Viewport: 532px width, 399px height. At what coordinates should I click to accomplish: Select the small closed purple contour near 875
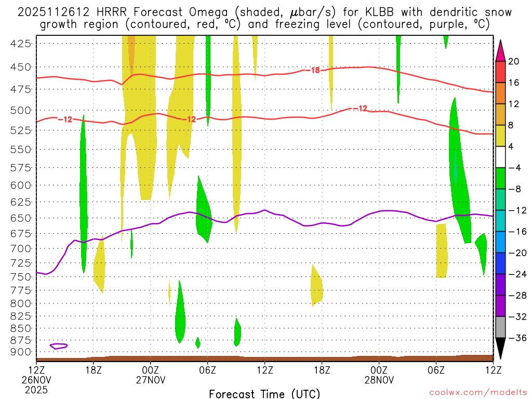pyautogui.click(x=59, y=346)
